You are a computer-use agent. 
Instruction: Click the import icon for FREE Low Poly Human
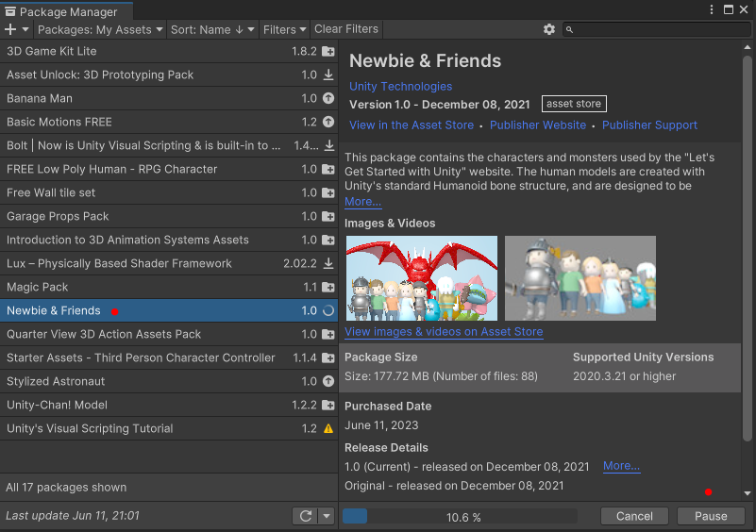tap(328, 169)
